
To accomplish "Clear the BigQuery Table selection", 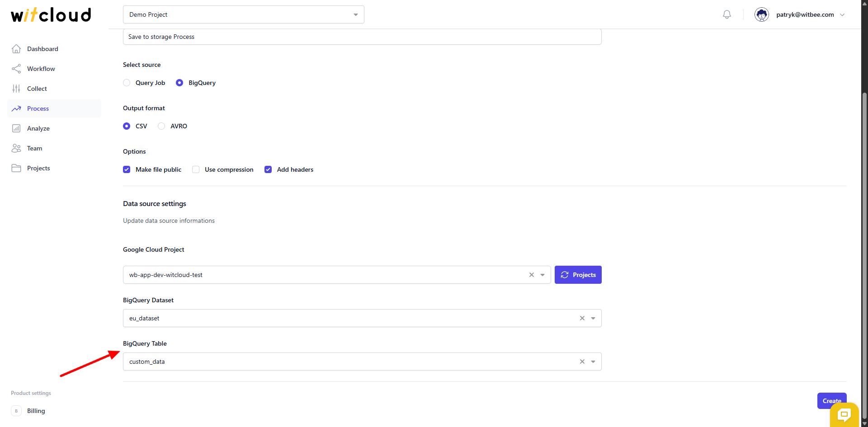I will pos(582,361).
